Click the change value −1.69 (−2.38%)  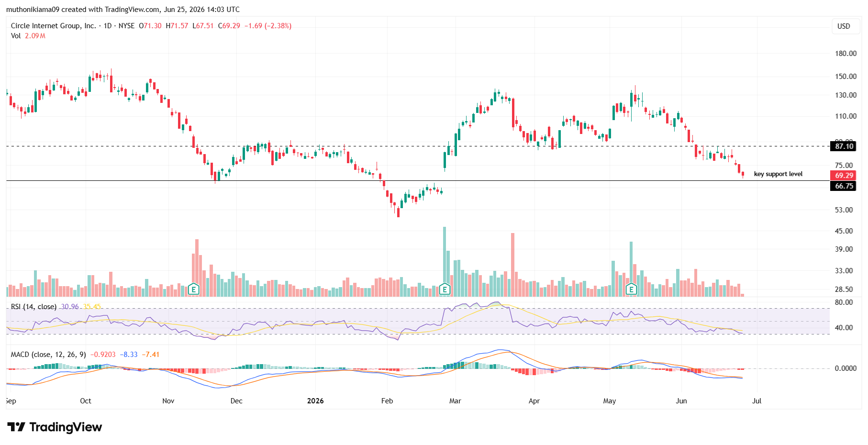268,26
